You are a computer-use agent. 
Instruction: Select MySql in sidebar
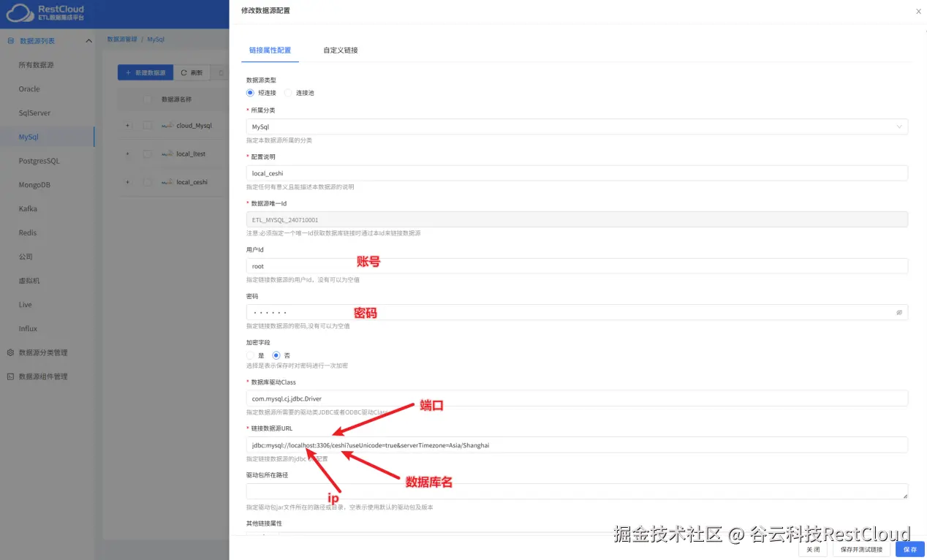point(29,137)
